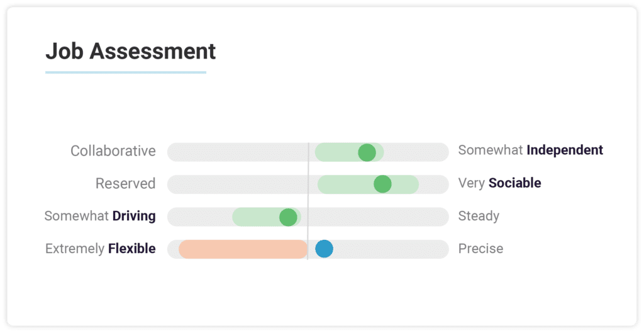Click the Precise label
This screenshot has width=644, height=333.
tap(480, 248)
